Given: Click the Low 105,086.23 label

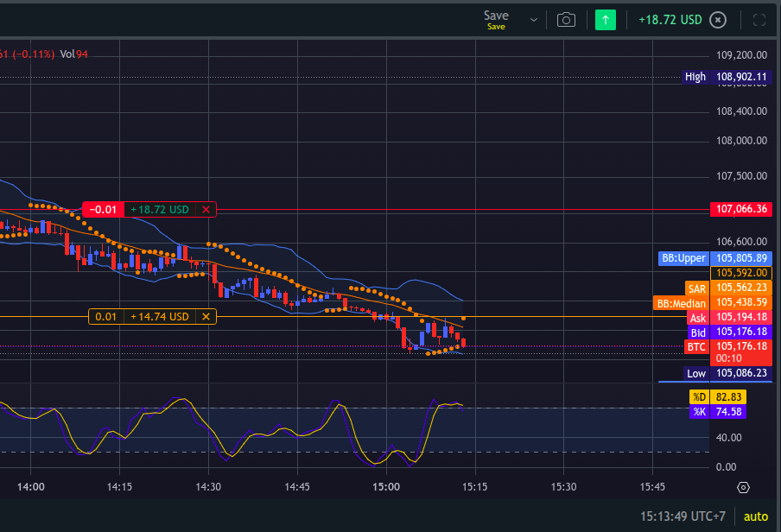Looking at the screenshot, I should [727, 373].
